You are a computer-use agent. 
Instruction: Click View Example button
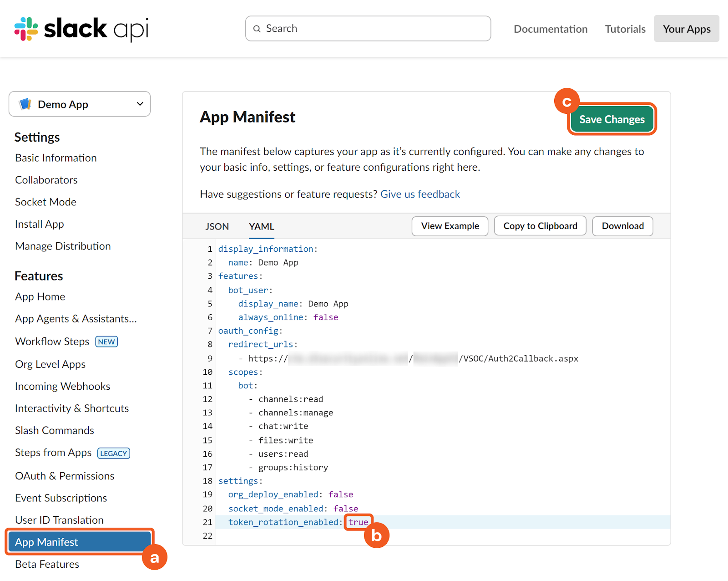pyautogui.click(x=450, y=226)
